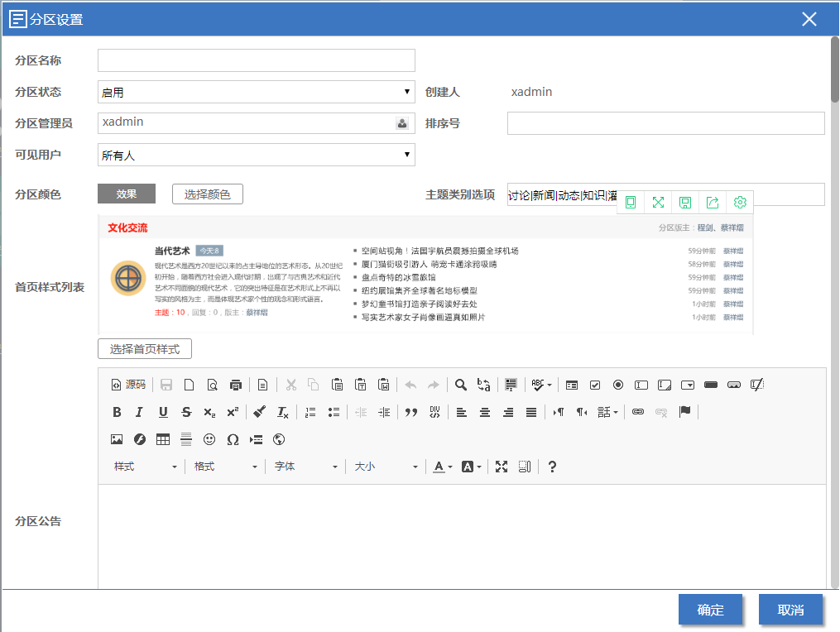
Task: Click the 取消 cancel button
Action: point(790,610)
